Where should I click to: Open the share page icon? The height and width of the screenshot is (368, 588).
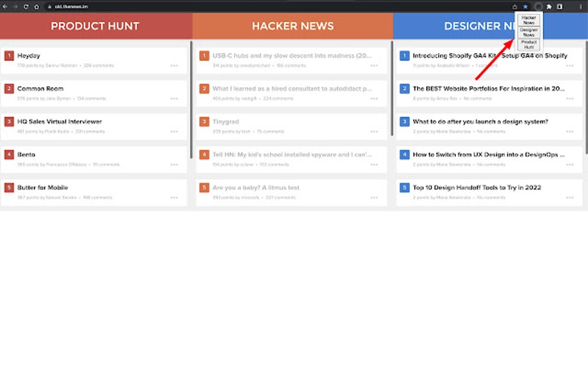coord(515,6)
